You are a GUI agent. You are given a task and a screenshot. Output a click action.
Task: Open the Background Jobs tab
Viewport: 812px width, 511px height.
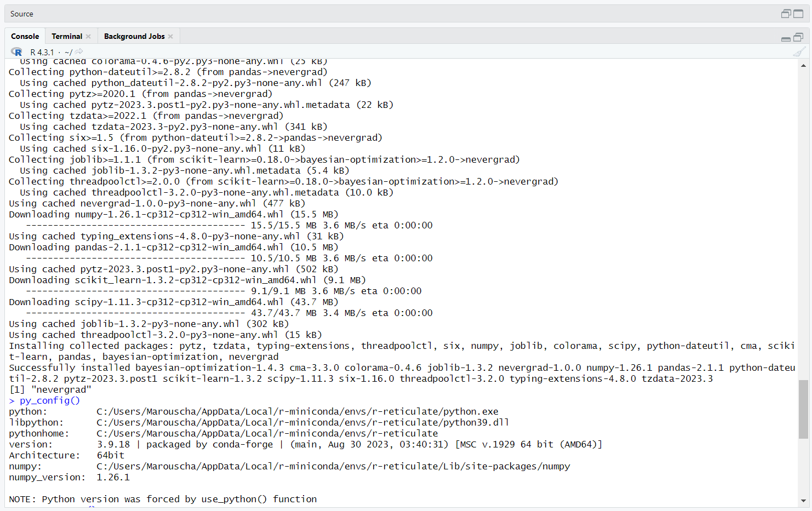[134, 36]
